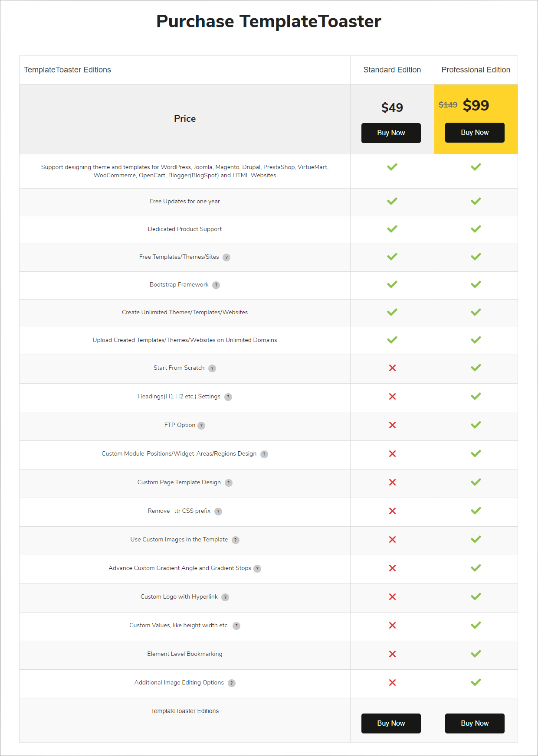
Task: Click the red X for Standard FTP Option
Action: coord(392,425)
